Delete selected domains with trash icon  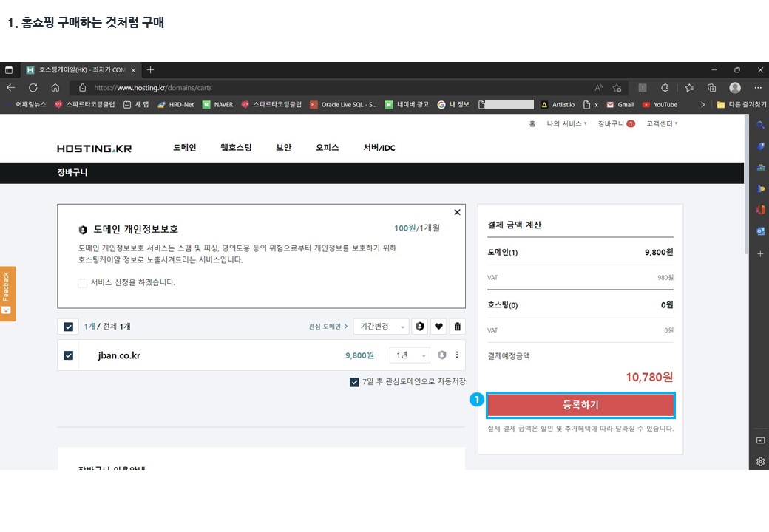point(457,327)
